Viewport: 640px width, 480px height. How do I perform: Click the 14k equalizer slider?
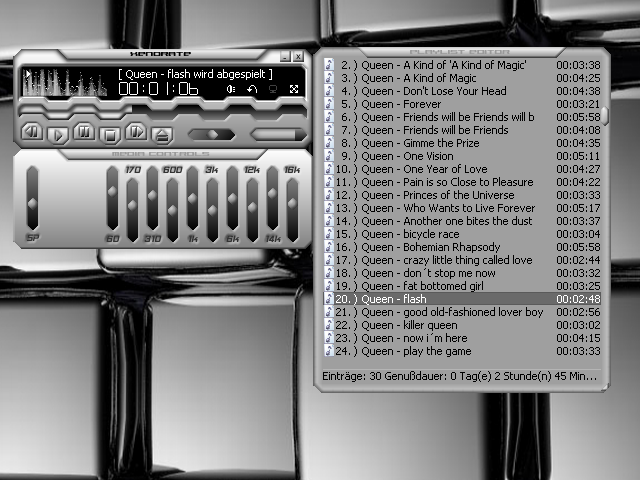pos(272,198)
